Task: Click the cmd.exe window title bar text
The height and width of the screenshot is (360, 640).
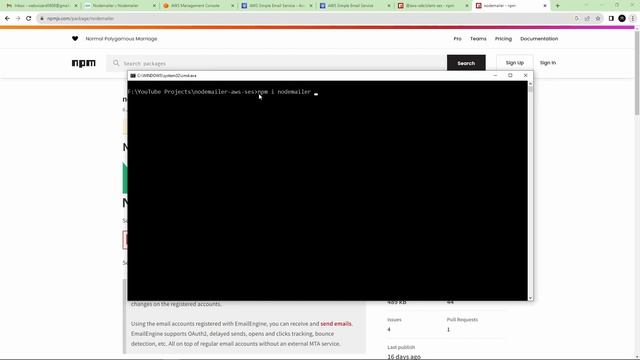Action: [x=167, y=76]
